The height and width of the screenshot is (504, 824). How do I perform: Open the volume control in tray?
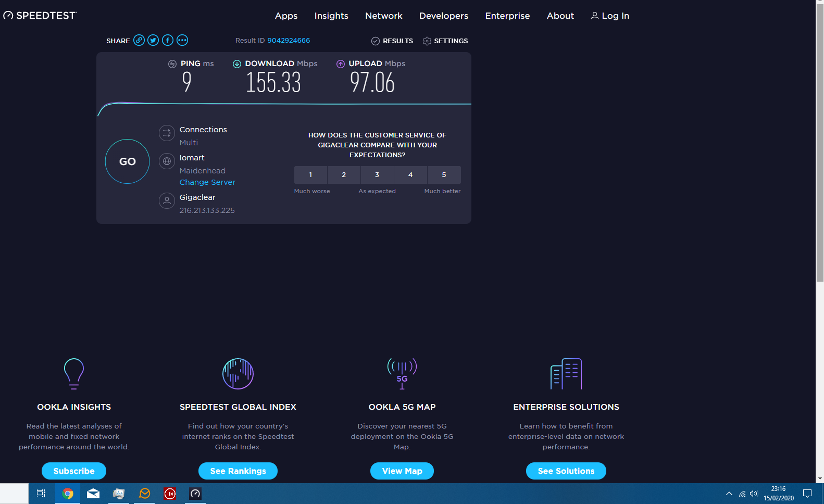pyautogui.click(x=754, y=494)
